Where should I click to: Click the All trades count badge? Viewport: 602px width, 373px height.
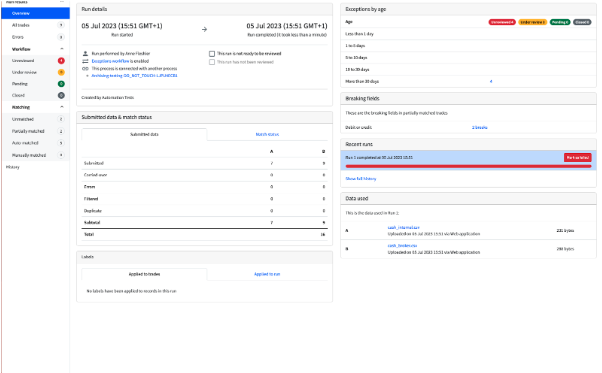(61, 25)
